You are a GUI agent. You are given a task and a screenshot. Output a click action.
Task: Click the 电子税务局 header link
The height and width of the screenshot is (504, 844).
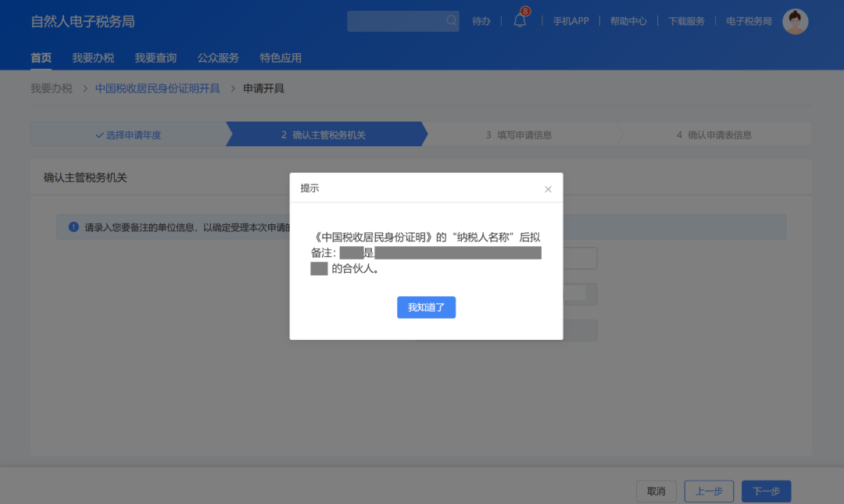click(x=749, y=22)
